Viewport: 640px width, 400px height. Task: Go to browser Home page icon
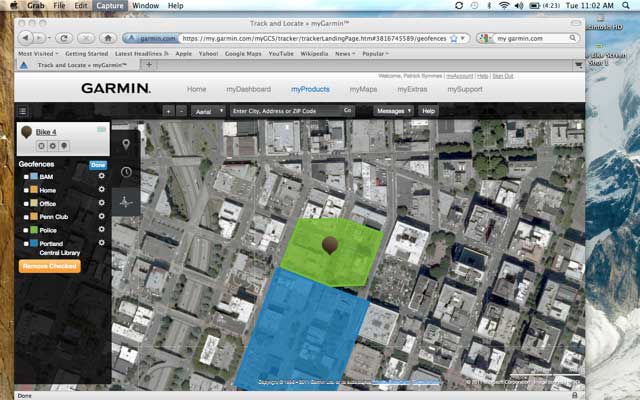pyautogui.click(x=108, y=38)
